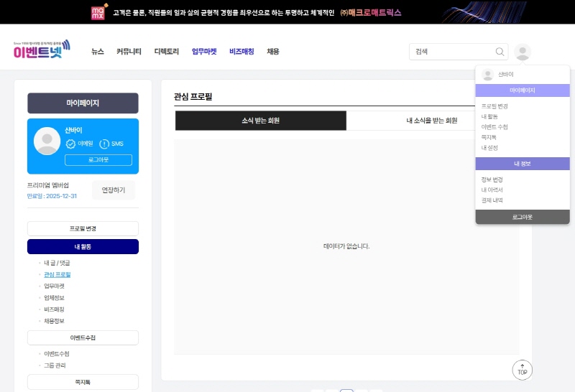This screenshot has width=575, height=392.
Task: Open the 커뮤니티 menu
Action: tap(129, 51)
